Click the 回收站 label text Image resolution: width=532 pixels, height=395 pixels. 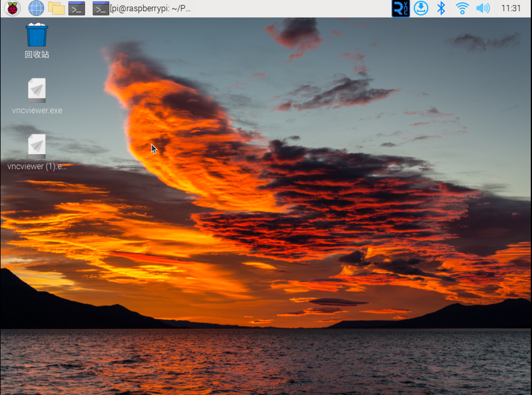tap(37, 54)
